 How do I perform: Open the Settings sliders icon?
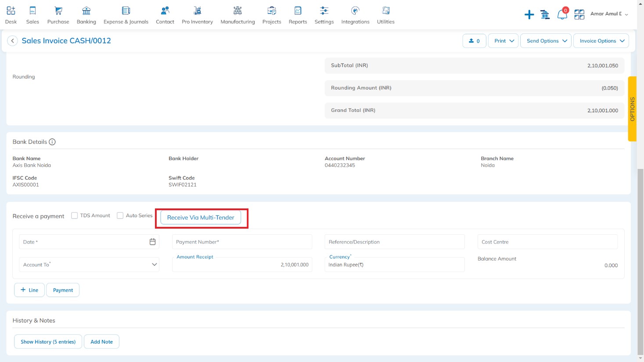(x=324, y=11)
